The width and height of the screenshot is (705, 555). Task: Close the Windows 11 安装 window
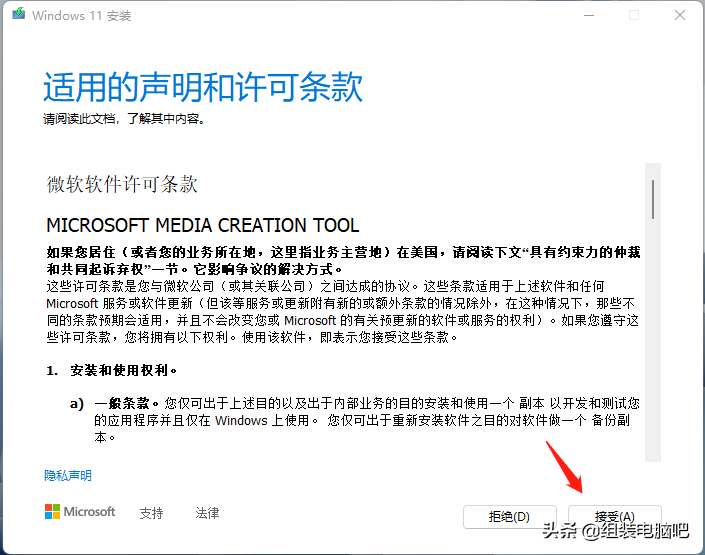(680, 15)
